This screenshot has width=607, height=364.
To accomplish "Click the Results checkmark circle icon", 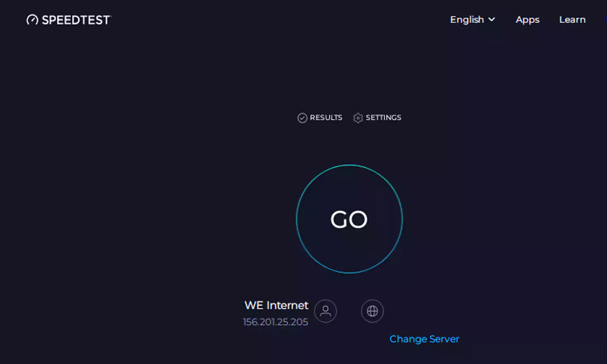I will (302, 118).
